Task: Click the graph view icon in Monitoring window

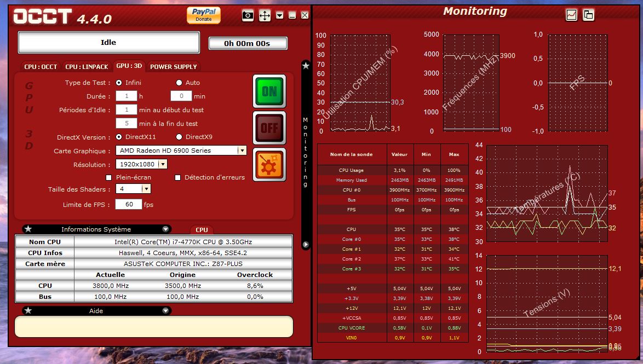Action: click(x=571, y=15)
